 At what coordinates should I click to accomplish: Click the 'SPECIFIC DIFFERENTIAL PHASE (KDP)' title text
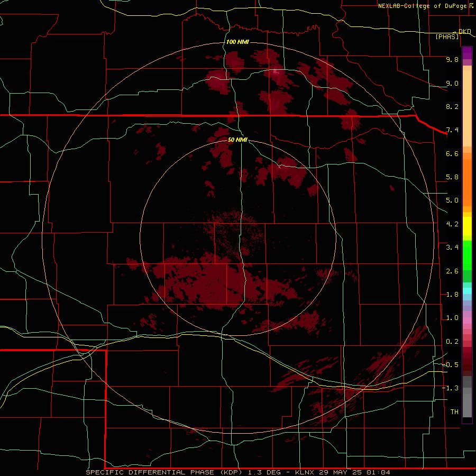point(164,472)
